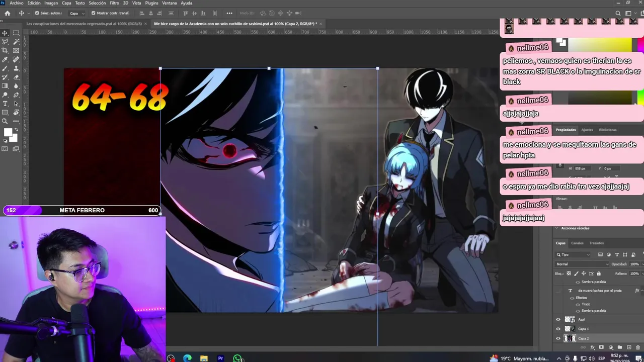Select the Eyedropper tool
This screenshot has width=644, height=362.
[5, 59]
